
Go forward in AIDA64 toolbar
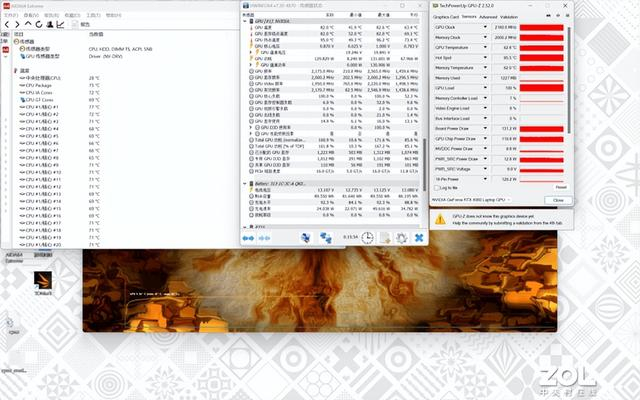[x=18, y=24]
